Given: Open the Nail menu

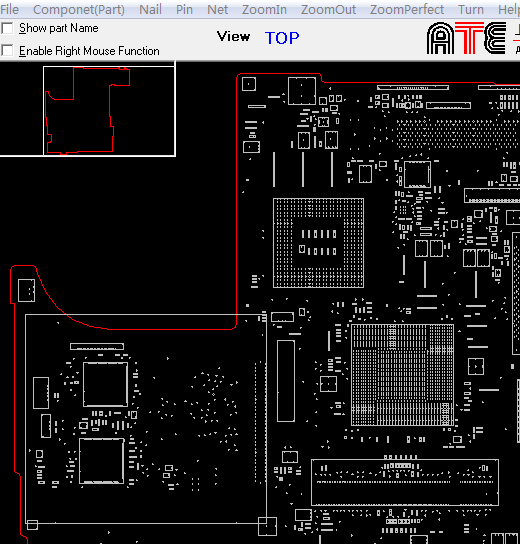Looking at the screenshot, I should tap(150, 9).
